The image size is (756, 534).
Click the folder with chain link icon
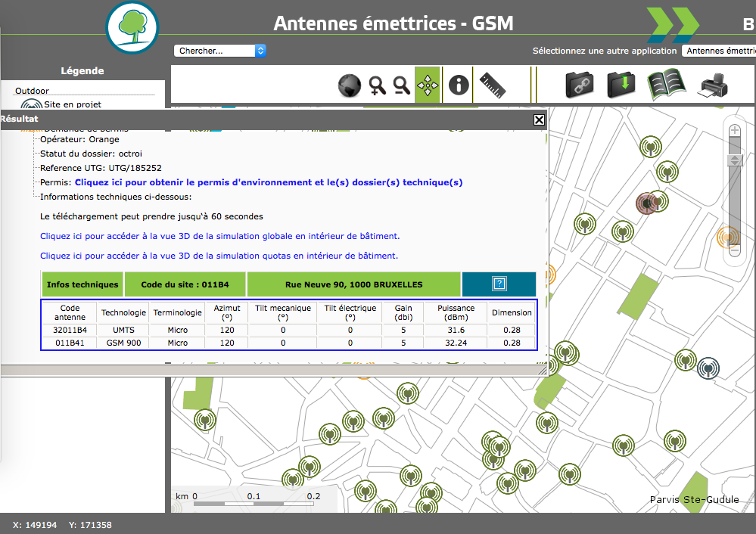click(580, 85)
